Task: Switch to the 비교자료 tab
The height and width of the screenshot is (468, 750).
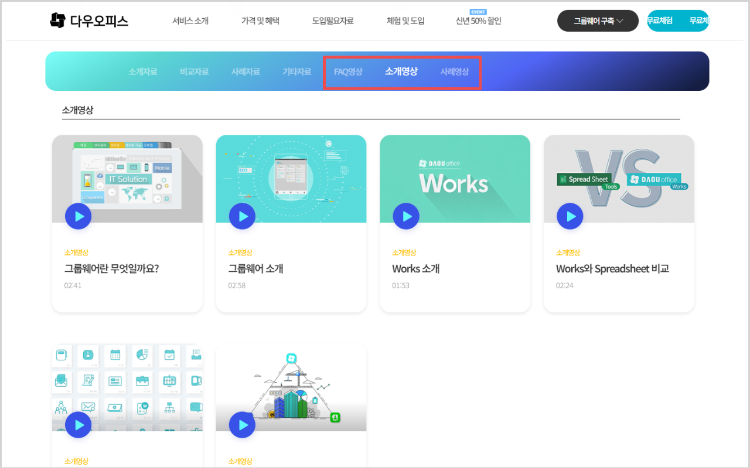Action: coord(194,72)
